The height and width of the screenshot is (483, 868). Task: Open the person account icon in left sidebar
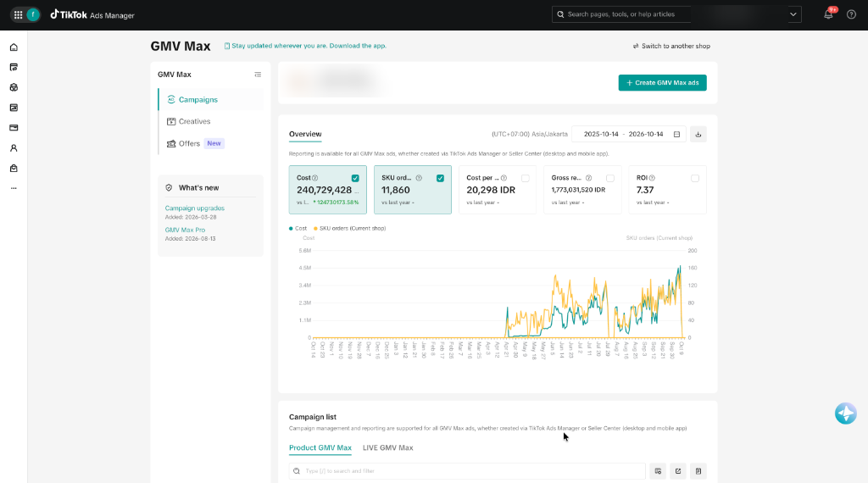[14, 147]
